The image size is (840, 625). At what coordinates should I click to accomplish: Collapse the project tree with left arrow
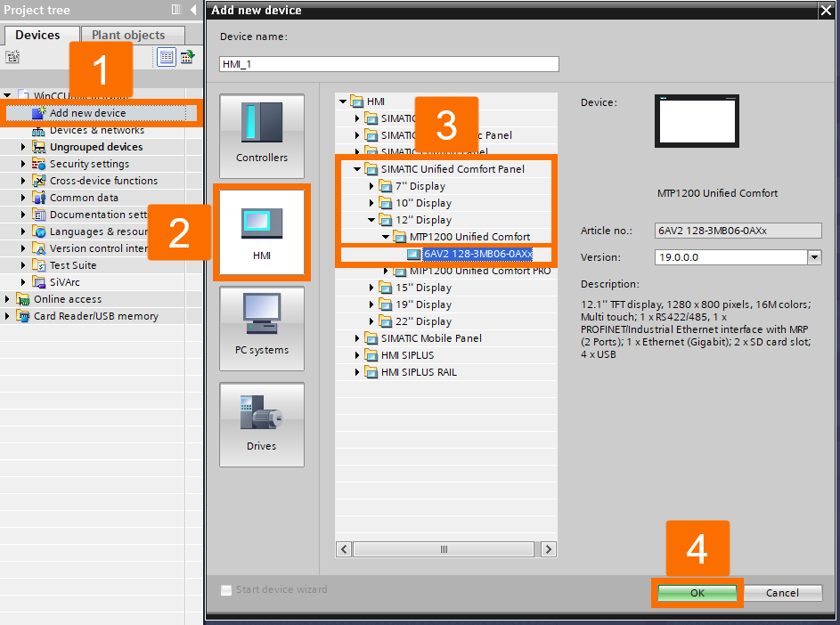[193, 10]
